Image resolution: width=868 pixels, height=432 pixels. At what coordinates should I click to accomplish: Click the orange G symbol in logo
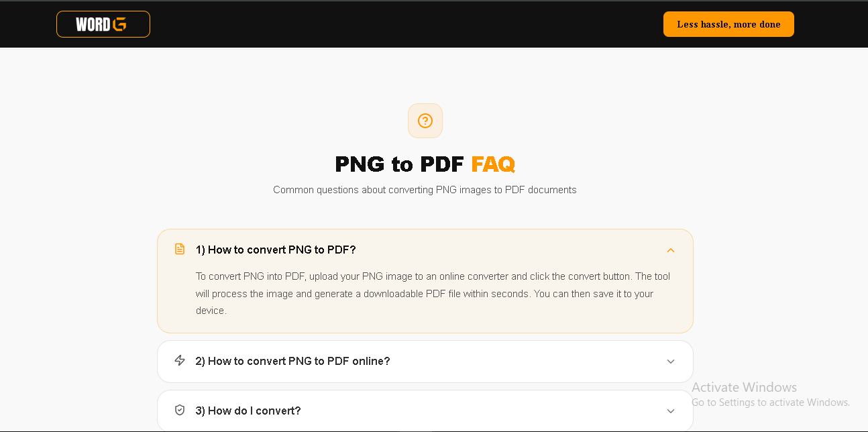click(119, 24)
